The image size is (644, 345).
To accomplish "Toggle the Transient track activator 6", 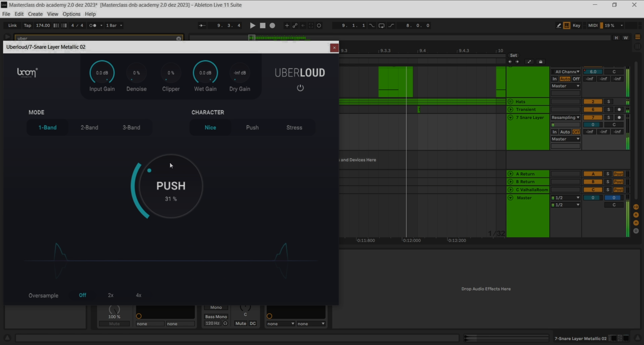I will (593, 109).
